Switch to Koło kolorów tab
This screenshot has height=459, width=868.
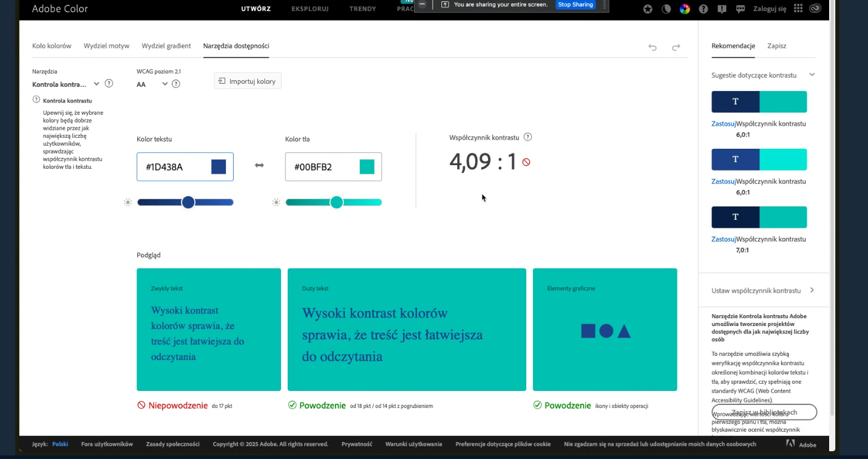[x=52, y=46]
